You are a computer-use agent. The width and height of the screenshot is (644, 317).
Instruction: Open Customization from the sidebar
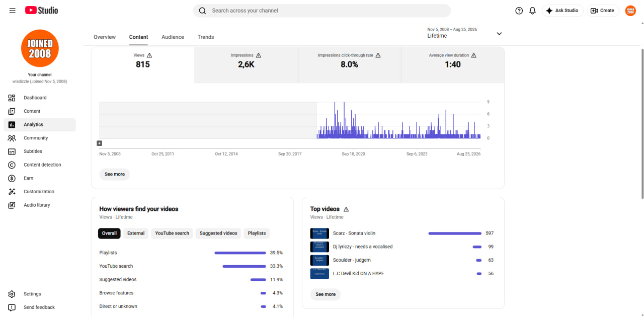(40, 192)
